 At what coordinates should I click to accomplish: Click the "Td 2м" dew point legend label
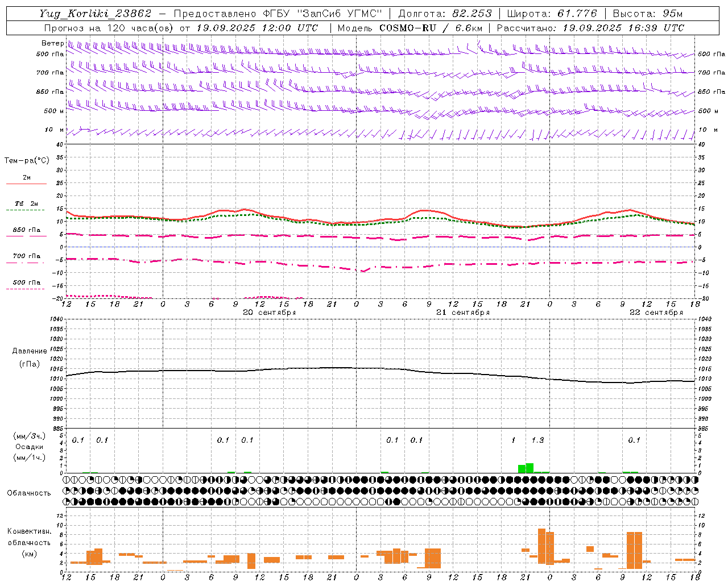point(26,203)
